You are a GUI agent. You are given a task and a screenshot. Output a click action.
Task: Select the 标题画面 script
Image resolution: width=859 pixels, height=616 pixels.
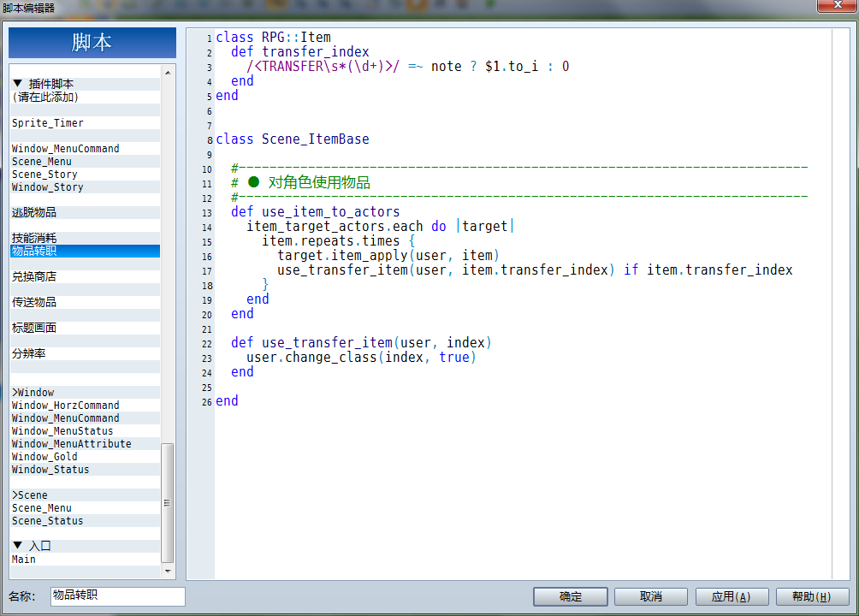point(85,328)
